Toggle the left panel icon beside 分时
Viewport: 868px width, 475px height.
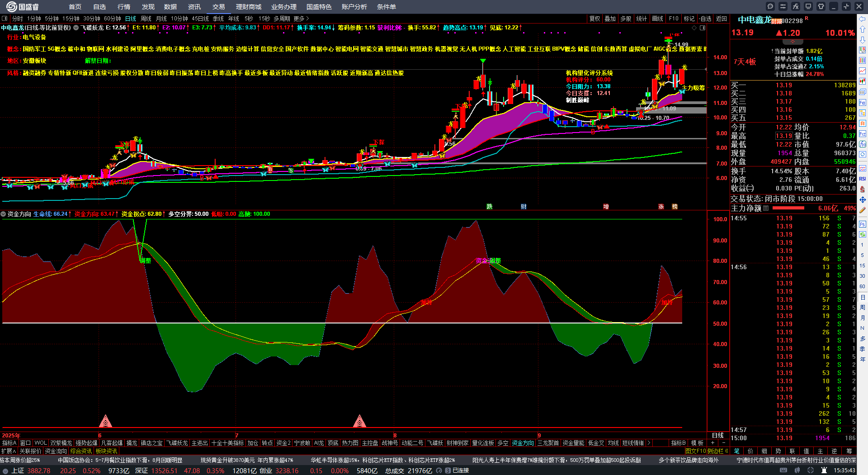click(5, 19)
